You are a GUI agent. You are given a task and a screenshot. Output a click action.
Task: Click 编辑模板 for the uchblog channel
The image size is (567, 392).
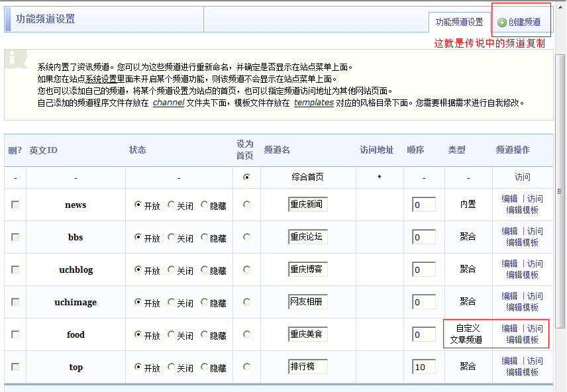[522, 275]
